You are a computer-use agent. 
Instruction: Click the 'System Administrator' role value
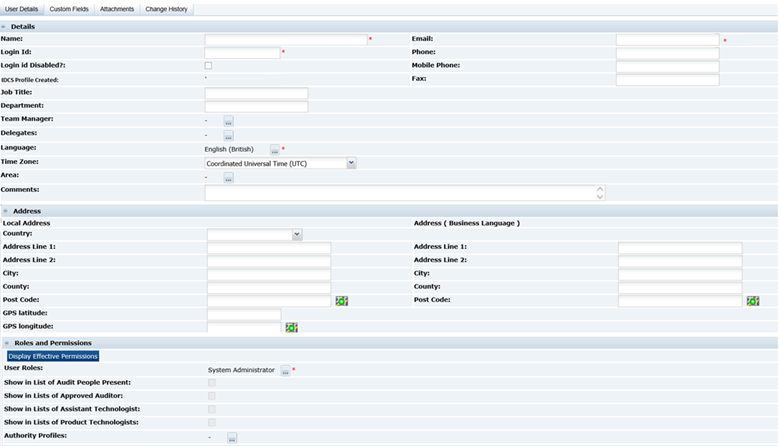tap(241, 370)
